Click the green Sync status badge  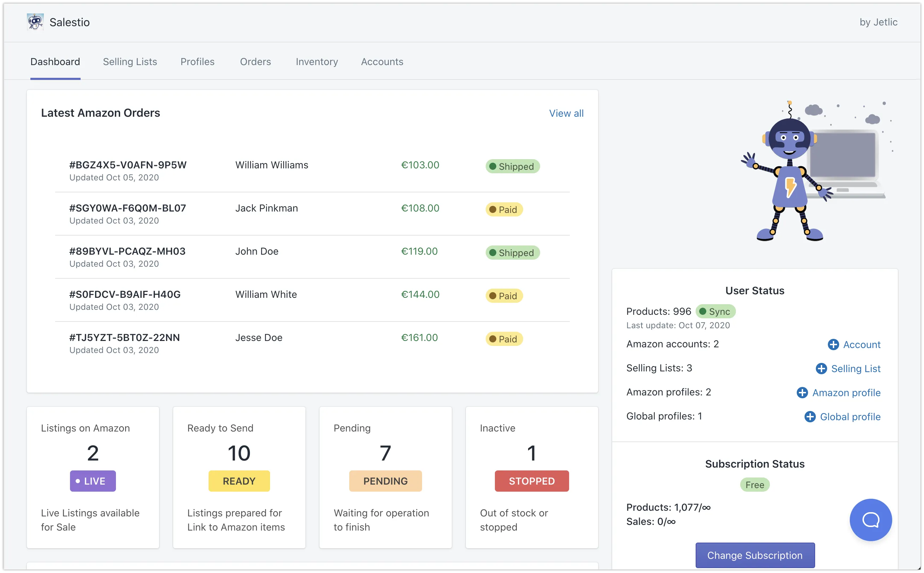(x=715, y=312)
